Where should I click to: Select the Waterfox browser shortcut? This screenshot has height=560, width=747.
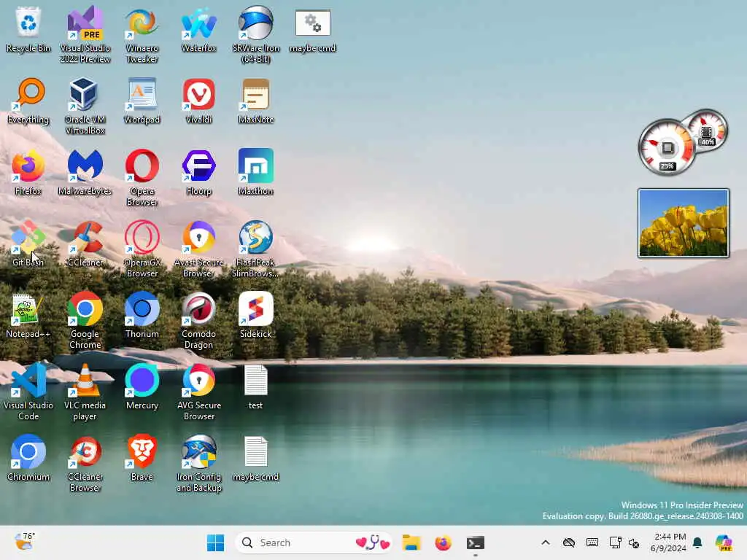click(x=198, y=29)
